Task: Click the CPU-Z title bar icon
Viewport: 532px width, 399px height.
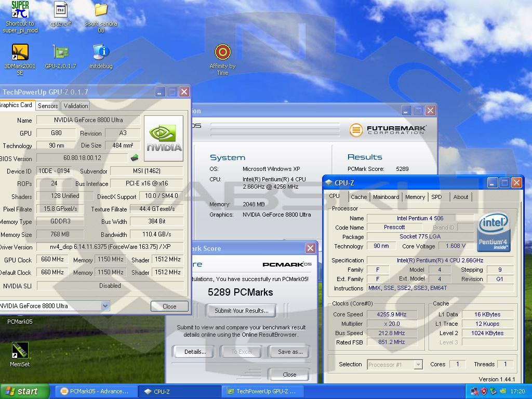Action: 328,182
